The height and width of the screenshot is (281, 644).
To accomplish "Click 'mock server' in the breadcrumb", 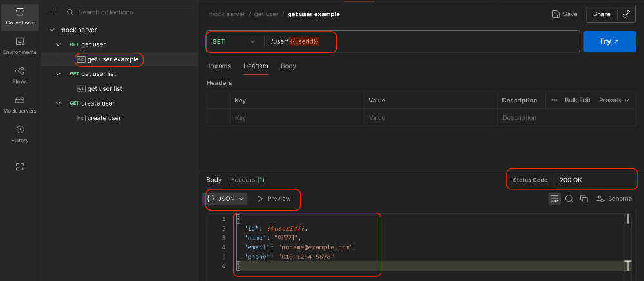I will [227, 14].
